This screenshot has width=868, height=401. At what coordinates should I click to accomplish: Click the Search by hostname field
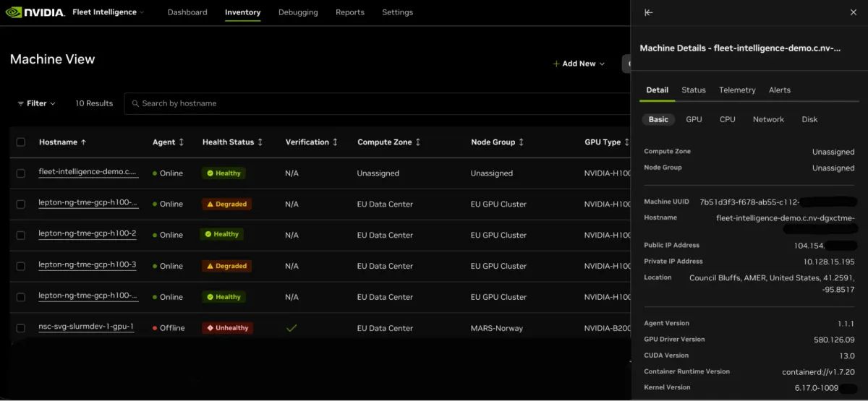click(x=376, y=103)
